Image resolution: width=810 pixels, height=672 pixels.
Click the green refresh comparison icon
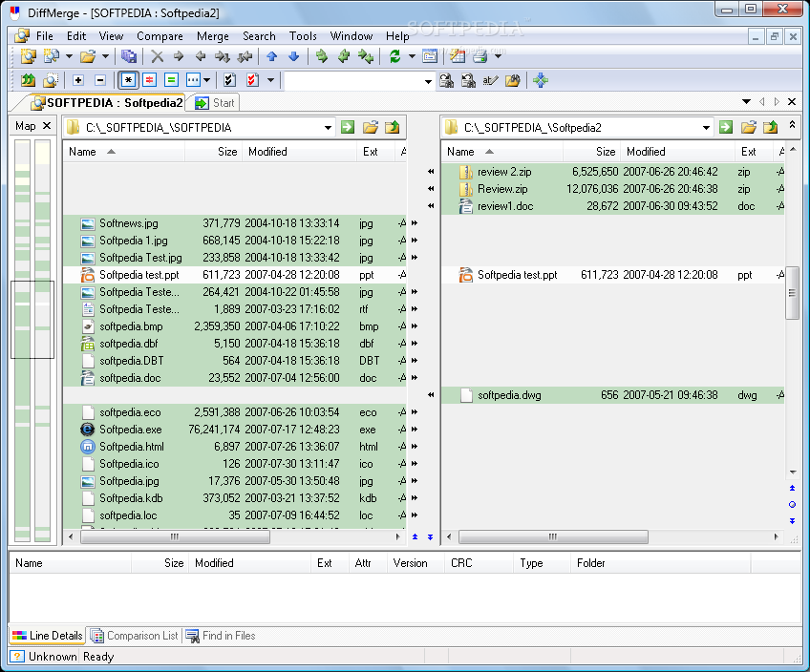coord(395,56)
